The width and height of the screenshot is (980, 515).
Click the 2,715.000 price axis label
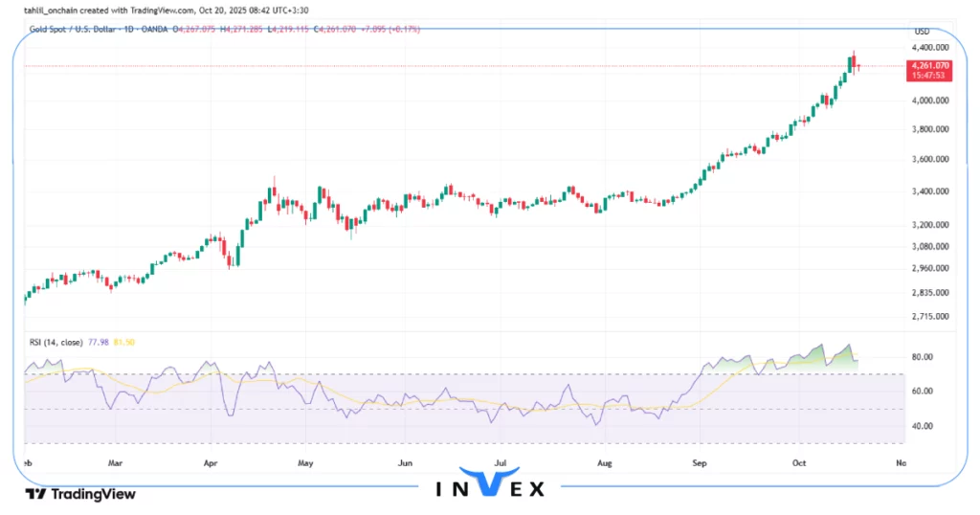930,316
